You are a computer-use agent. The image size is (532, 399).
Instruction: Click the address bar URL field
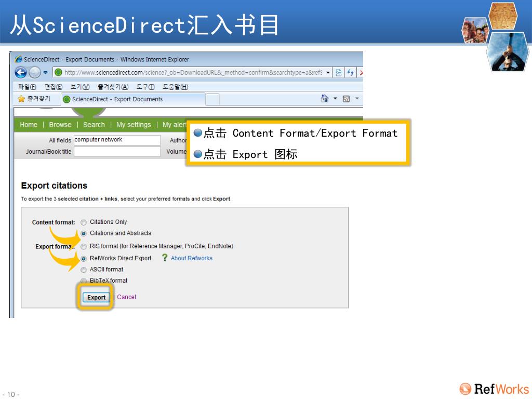193,72
